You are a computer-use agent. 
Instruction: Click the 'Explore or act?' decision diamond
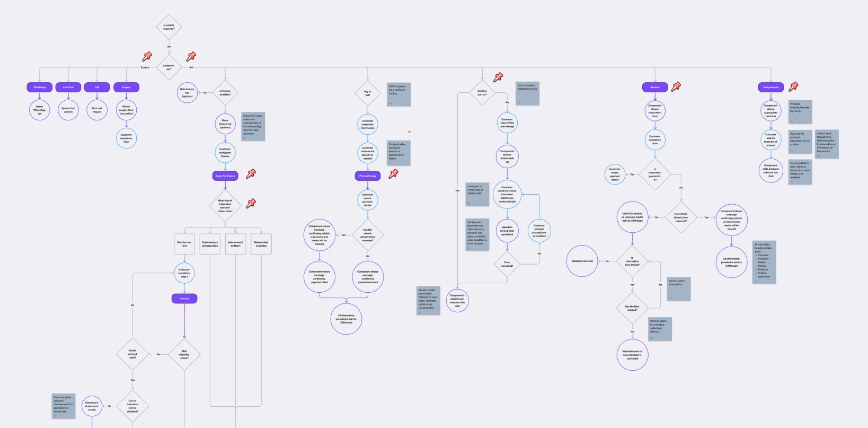click(169, 67)
